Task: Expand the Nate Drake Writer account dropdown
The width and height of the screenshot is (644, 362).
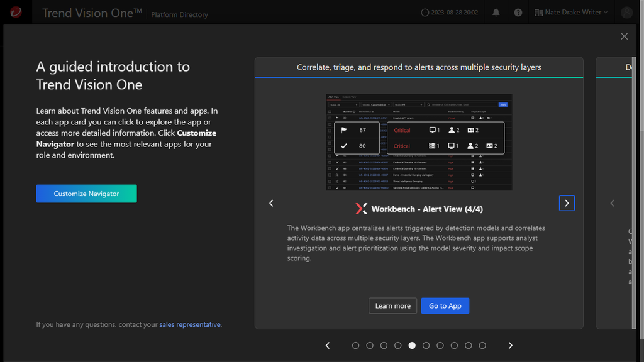Action: point(570,13)
